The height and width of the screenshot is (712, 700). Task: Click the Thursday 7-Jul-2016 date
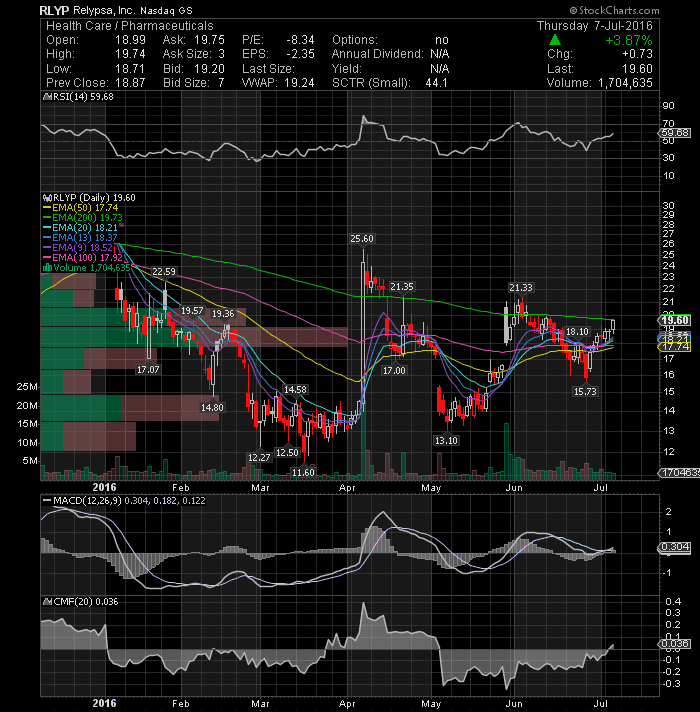595,26
